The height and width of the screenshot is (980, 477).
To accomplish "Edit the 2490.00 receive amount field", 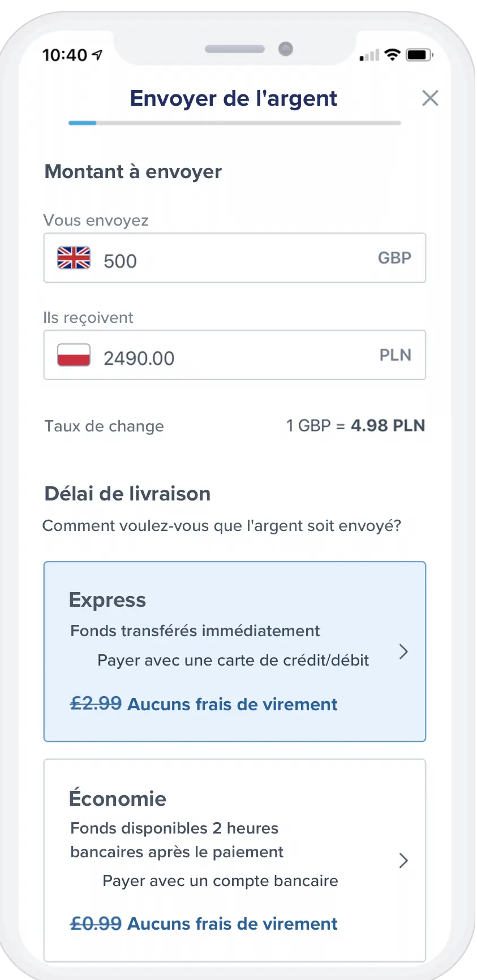I will tap(226, 358).
